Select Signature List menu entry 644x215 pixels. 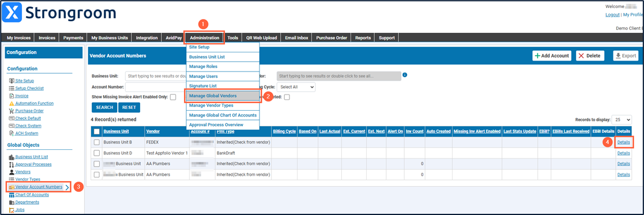[x=223, y=86]
